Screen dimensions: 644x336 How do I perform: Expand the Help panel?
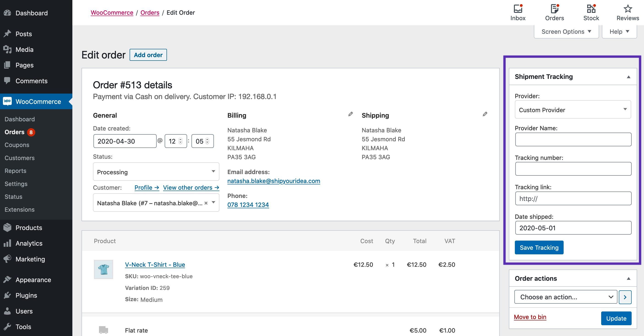click(x=619, y=32)
